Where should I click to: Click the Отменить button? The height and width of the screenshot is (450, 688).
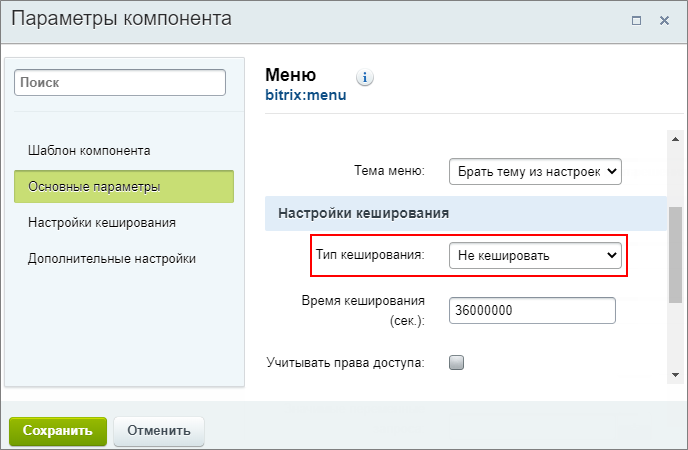point(159,431)
